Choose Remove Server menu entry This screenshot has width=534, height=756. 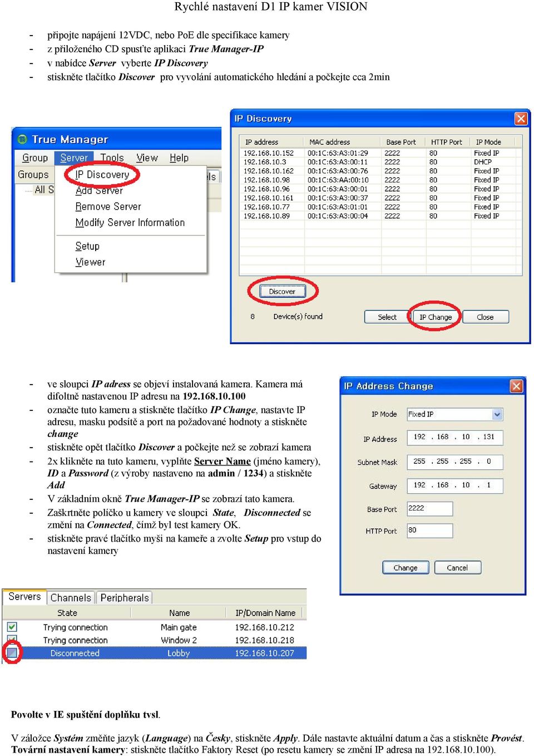(108, 207)
